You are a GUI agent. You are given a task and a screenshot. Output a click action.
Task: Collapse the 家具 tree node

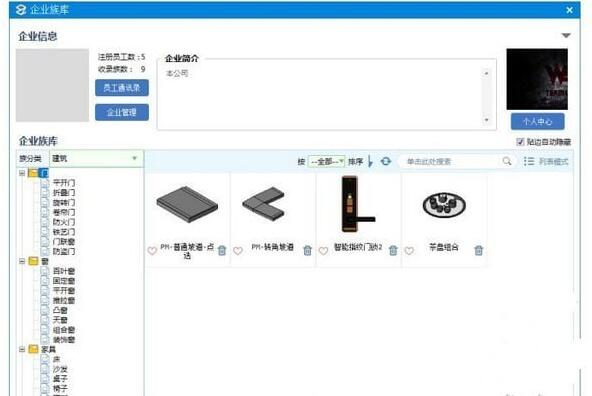[x=22, y=349]
